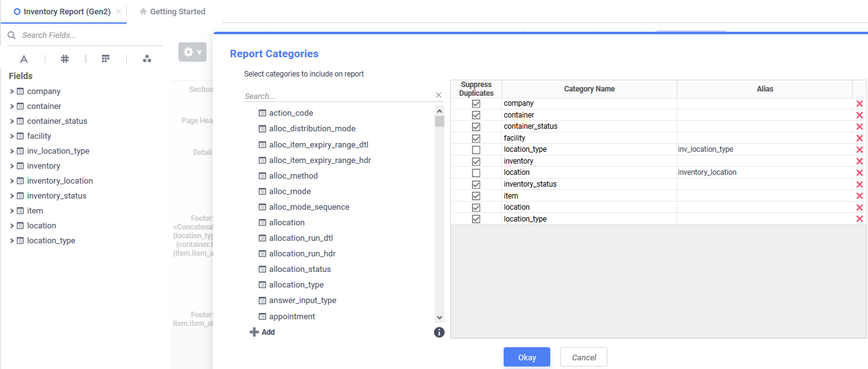Click the text field filter icon

(x=24, y=59)
